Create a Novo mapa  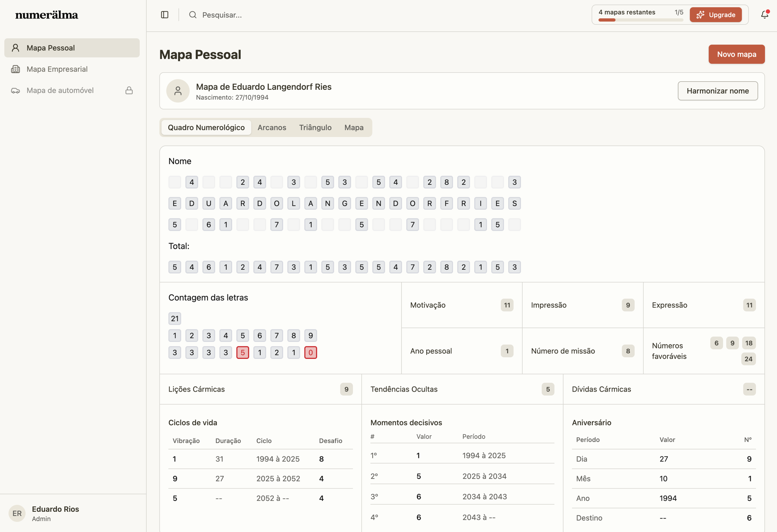click(737, 54)
